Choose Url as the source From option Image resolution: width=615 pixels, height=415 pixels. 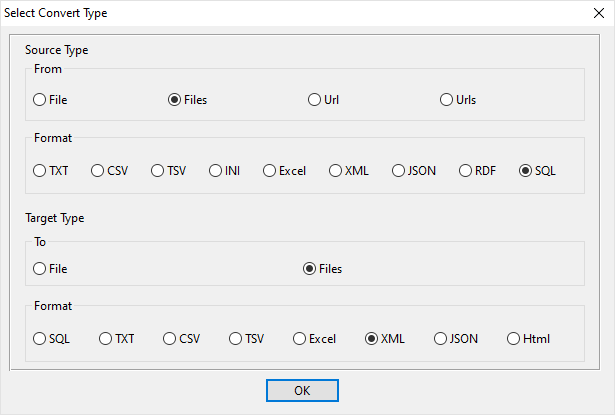point(315,100)
